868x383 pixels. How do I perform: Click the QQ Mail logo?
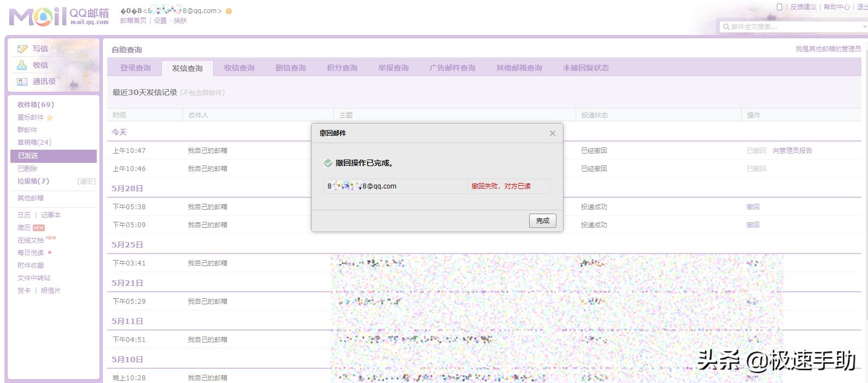[x=59, y=16]
